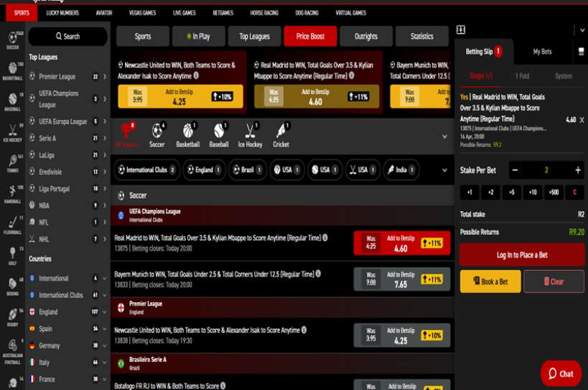This screenshot has width=588, height=390.
Task: Click the betslip layout icon at top
Action: click(460, 29)
